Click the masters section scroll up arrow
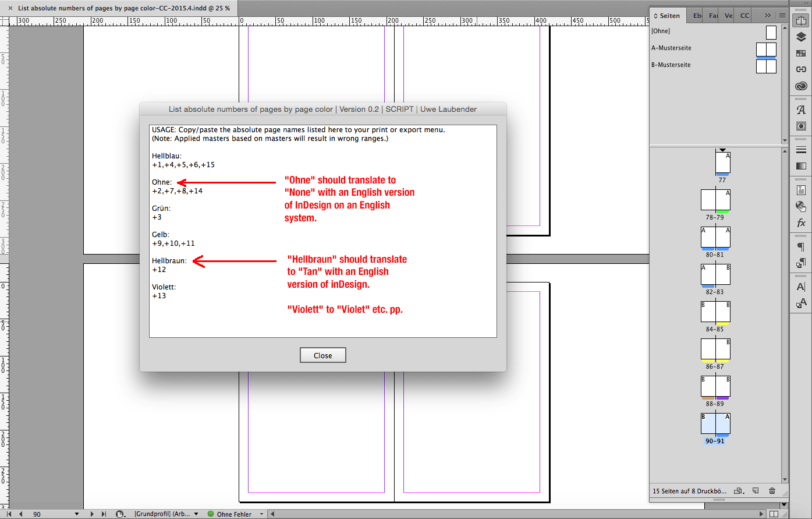 (x=785, y=27)
